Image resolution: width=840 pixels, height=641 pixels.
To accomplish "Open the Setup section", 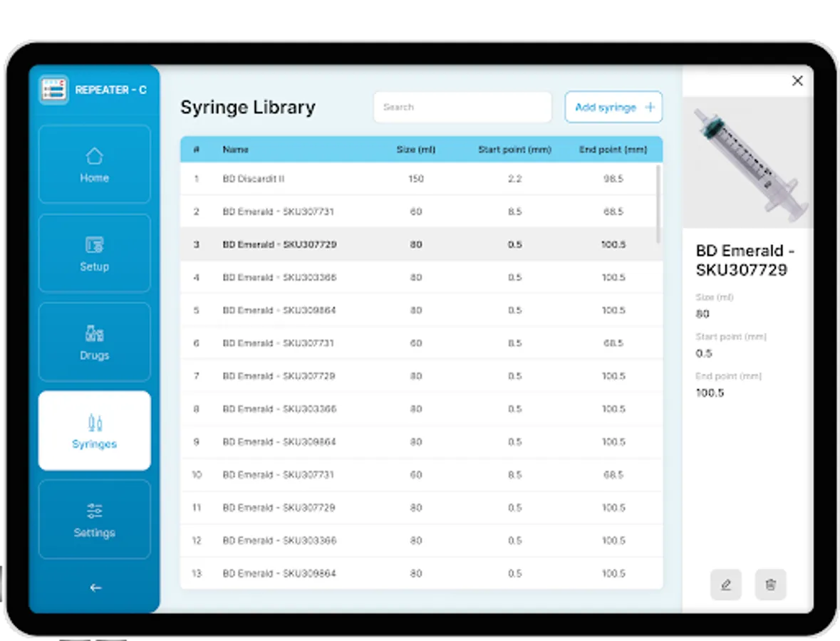I will 94,254.
